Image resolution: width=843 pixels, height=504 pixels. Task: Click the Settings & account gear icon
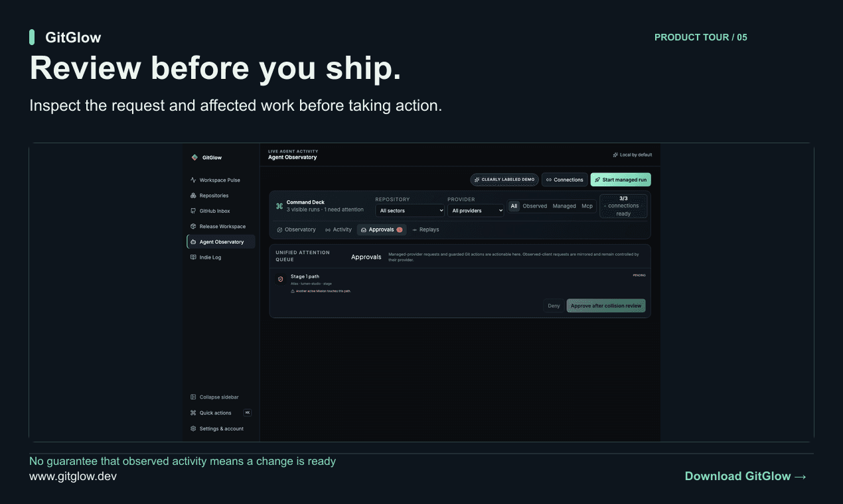coord(193,428)
